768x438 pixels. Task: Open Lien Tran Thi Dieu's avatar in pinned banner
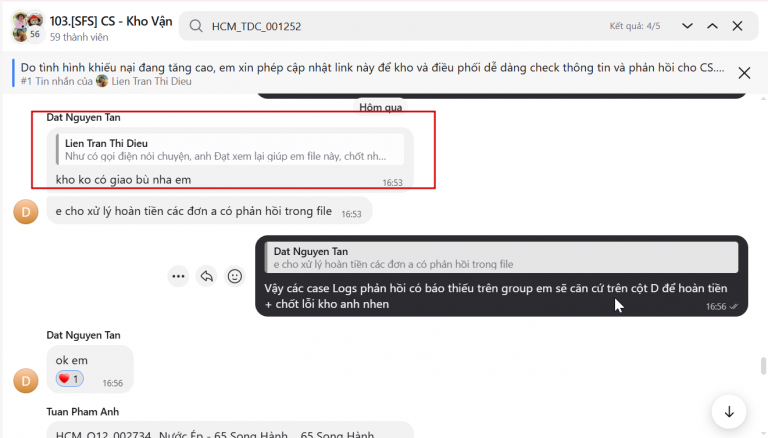102,81
